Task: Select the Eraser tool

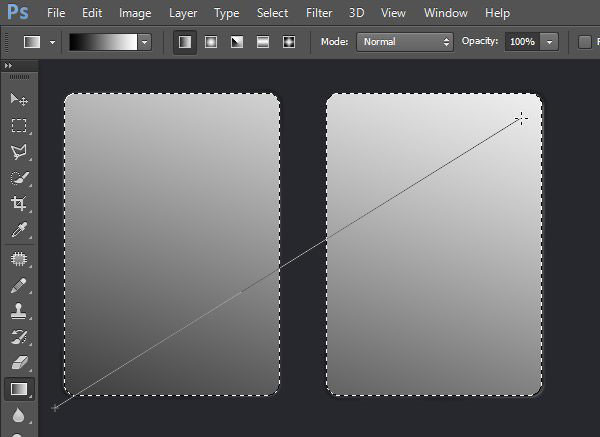Action: pos(19,363)
